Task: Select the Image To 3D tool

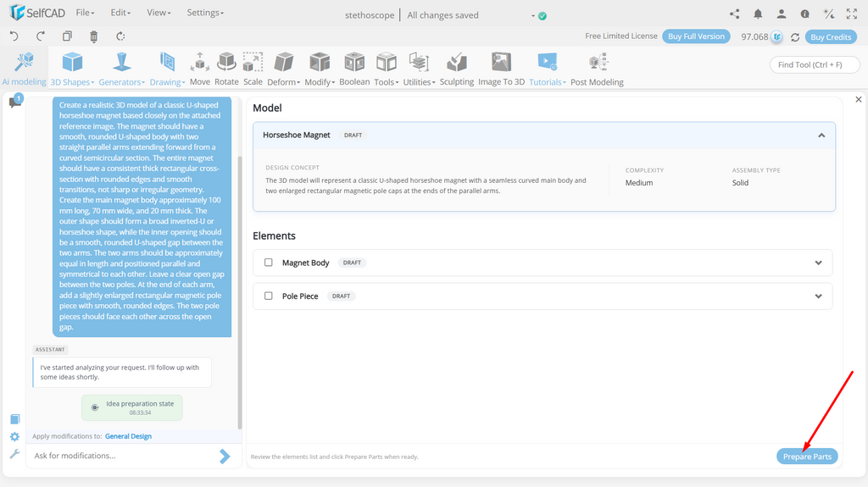Action: point(501,69)
